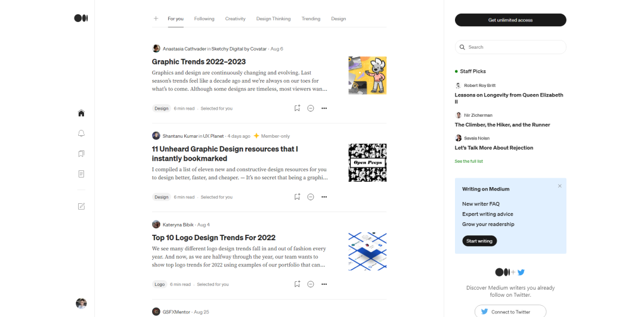Open the Lists bookmark icon in the sidebar

pyautogui.click(x=81, y=154)
